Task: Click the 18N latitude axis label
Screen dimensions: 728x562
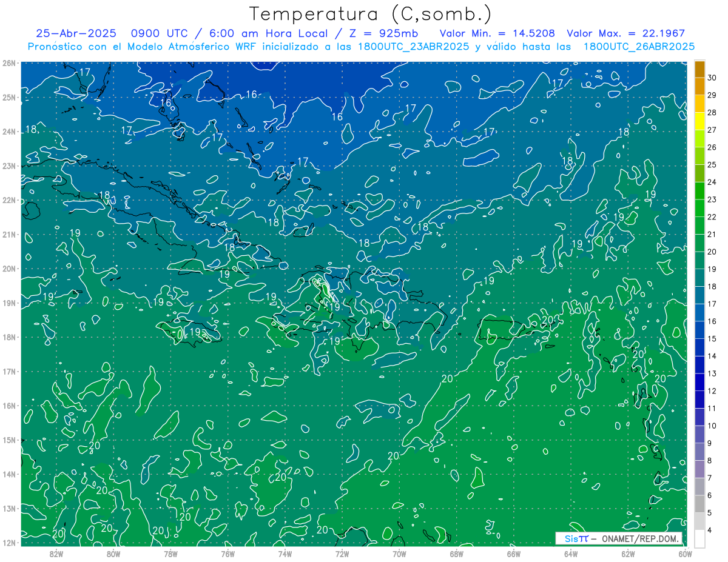Action: pyautogui.click(x=8, y=337)
